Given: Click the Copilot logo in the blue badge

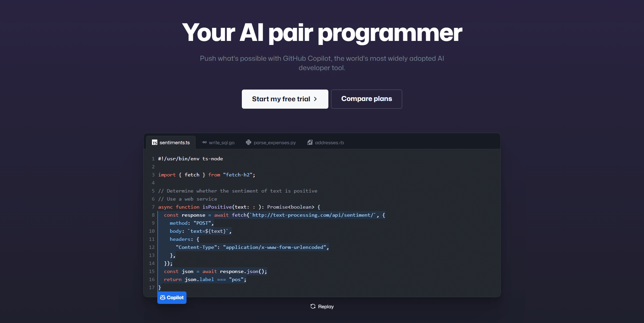Looking at the screenshot, I should coord(163,298).
